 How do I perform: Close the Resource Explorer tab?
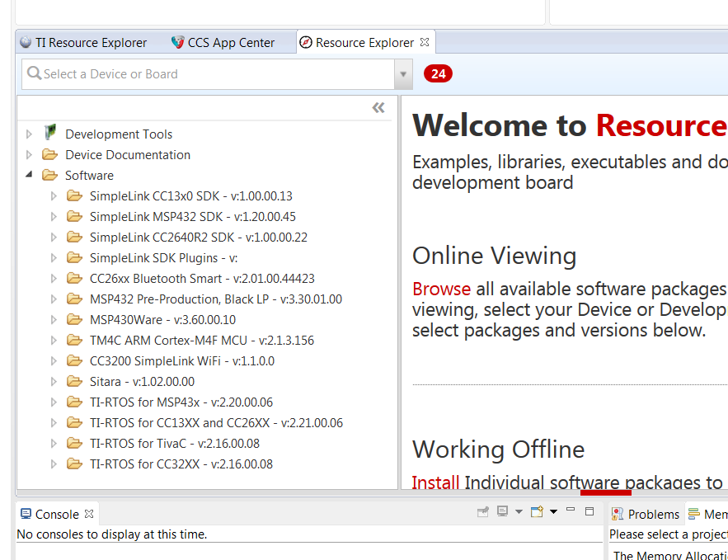pyautogui.click(x=425, y=42)
